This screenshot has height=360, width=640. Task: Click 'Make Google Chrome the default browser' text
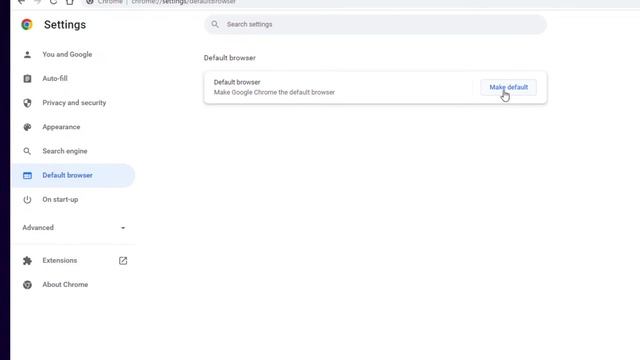point(274,93)
